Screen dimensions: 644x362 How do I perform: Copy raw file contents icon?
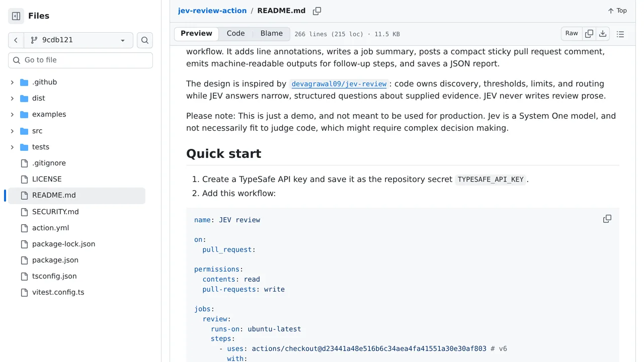click(x=589, y=34)
